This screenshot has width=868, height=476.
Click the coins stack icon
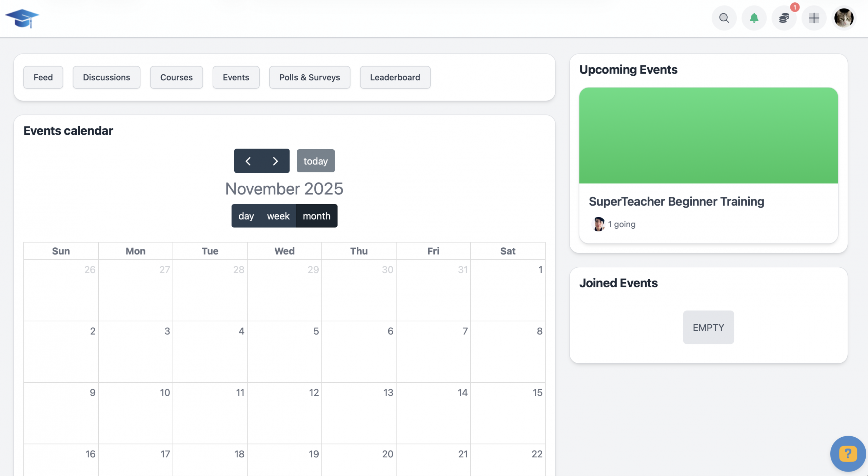point(784,18)
